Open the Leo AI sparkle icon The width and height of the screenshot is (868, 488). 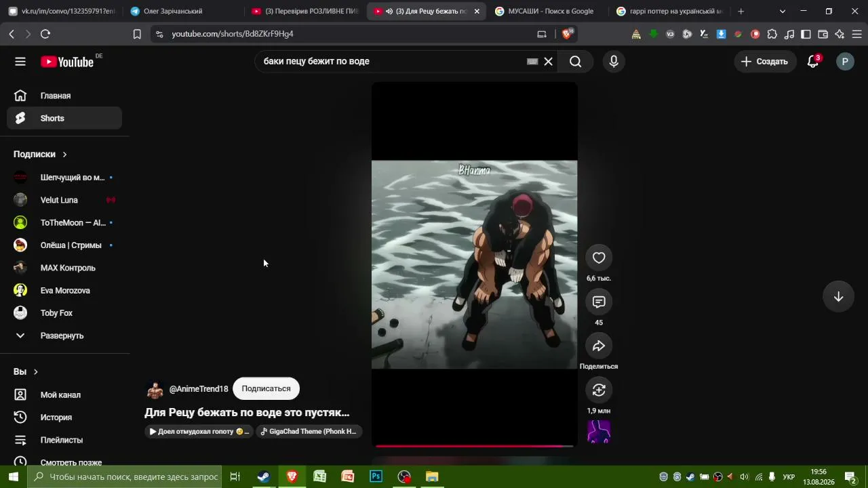(x=840, y=34)
